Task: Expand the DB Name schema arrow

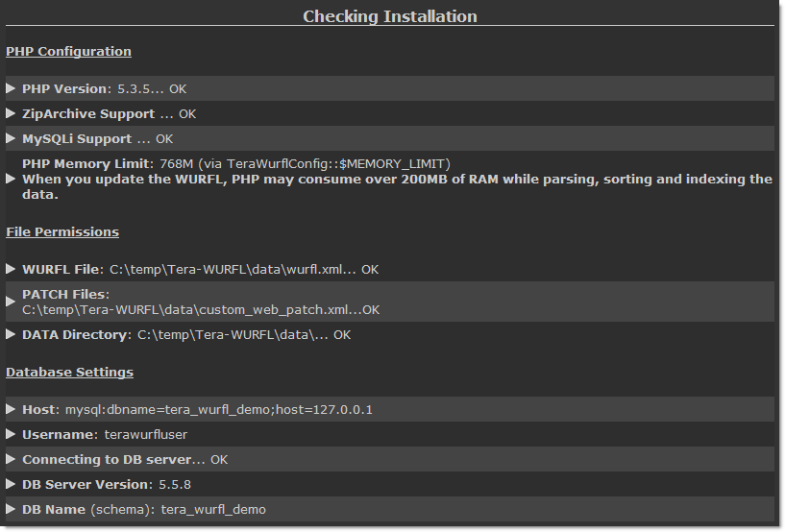Action: [11, 509]
